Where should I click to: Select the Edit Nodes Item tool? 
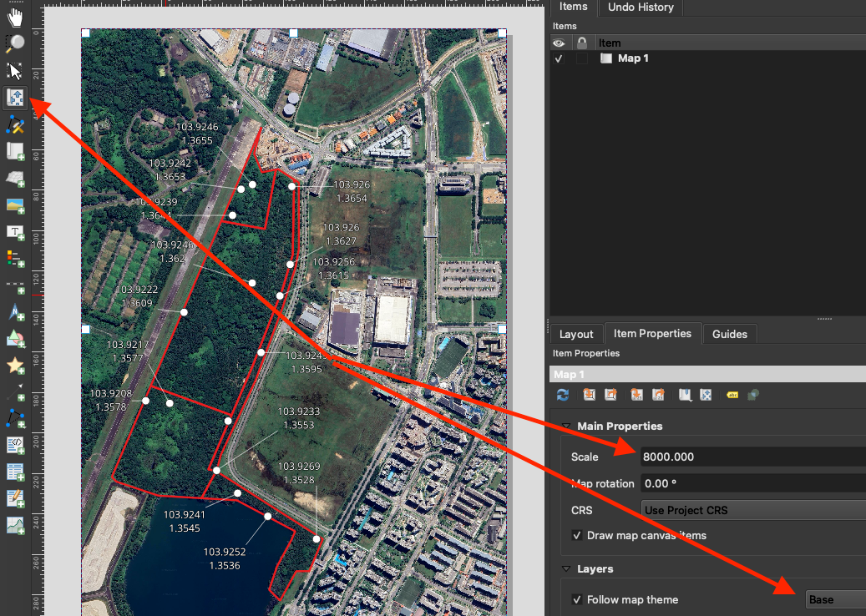pyautogui.click(x=15, y=124)
